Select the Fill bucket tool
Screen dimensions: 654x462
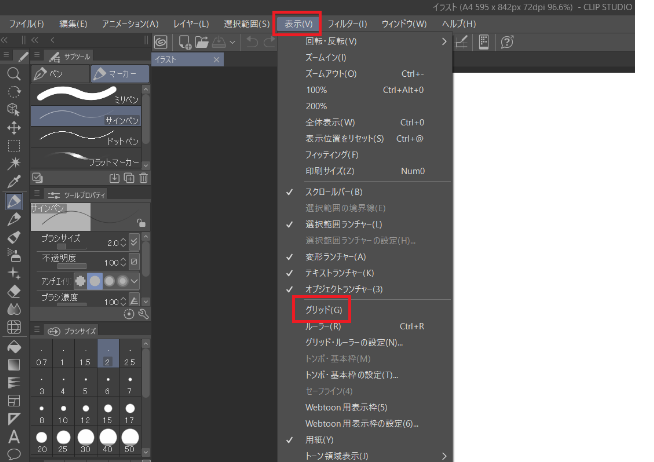pos(14,345)
